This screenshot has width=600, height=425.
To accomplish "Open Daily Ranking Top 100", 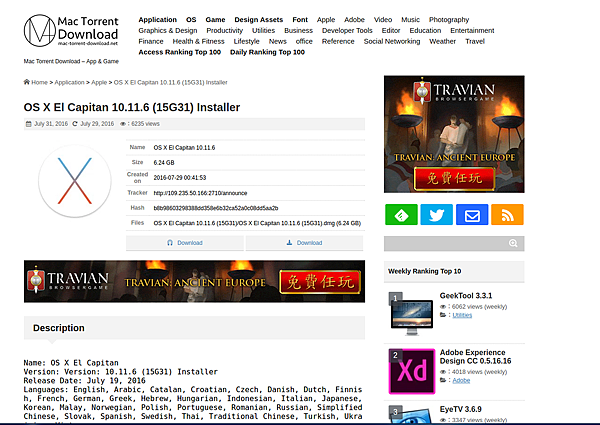I will coord(267,52).
